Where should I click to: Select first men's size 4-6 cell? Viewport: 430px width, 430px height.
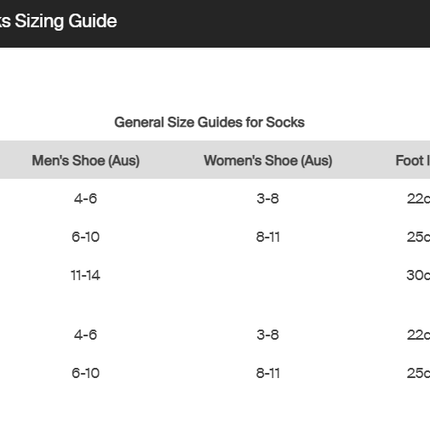click(86, 199)
